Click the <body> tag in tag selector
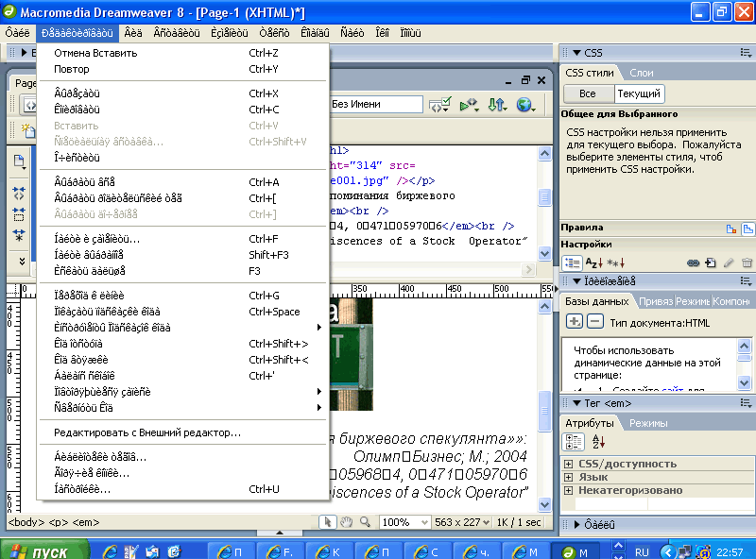 point(26,522)
